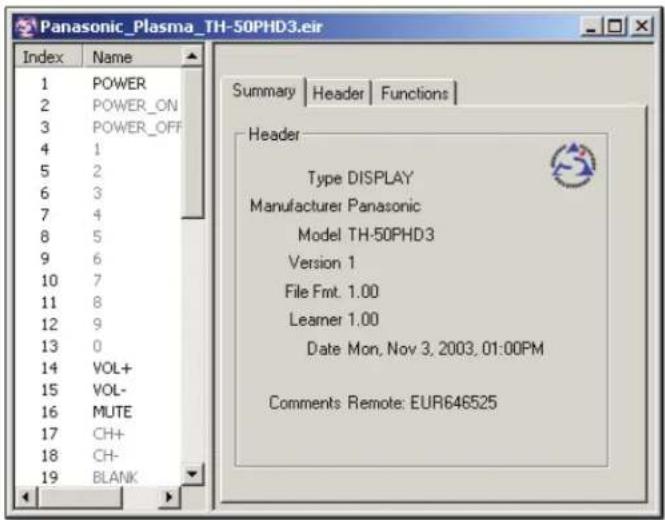Click the horizontal scrollbar thumb below the list
Screen dimensions: 665x520
coord(80,497)
